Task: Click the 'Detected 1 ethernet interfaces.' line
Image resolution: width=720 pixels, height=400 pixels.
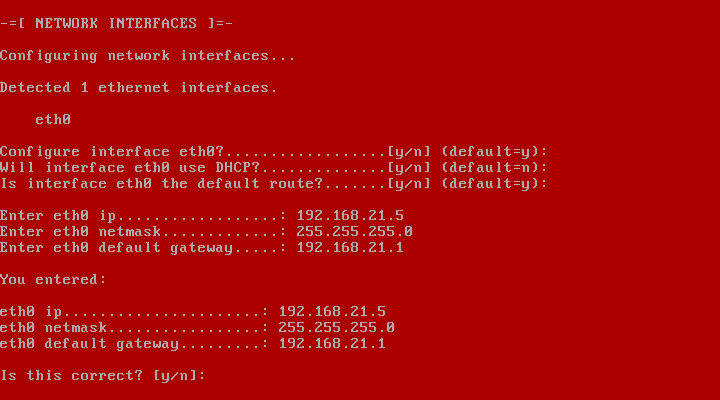Action: (139, 88)
